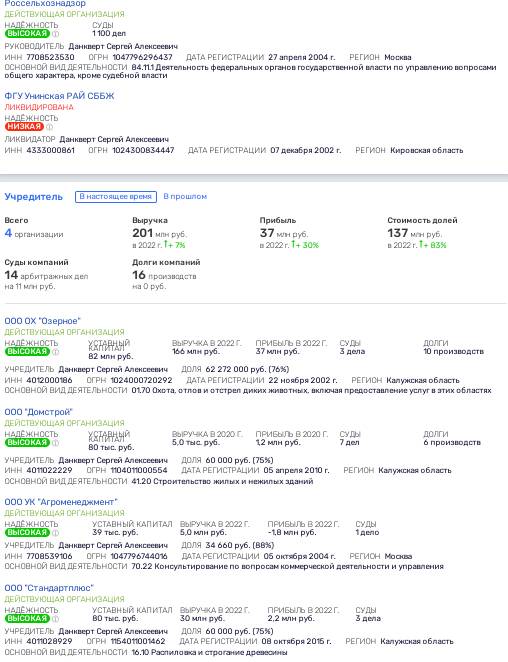Click Озерное debts "10 производств"
This screenshot has width=508, height=662.
tap(453, 352)
